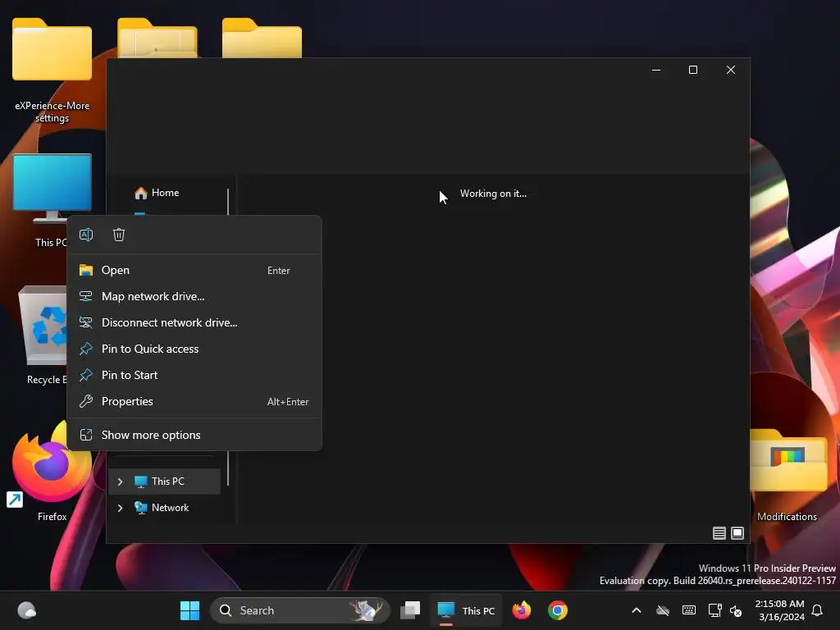Select Pin to Quick access

point(194,349)
